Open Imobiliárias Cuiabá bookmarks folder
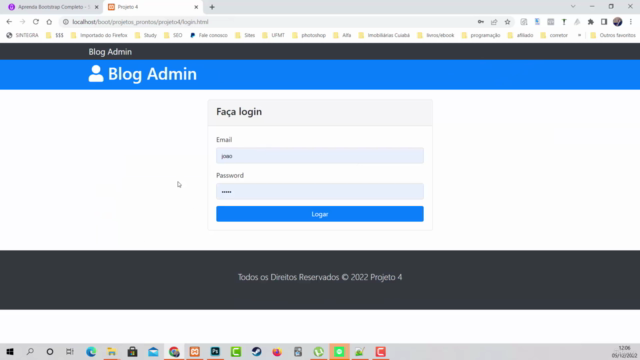 [384, 36]
